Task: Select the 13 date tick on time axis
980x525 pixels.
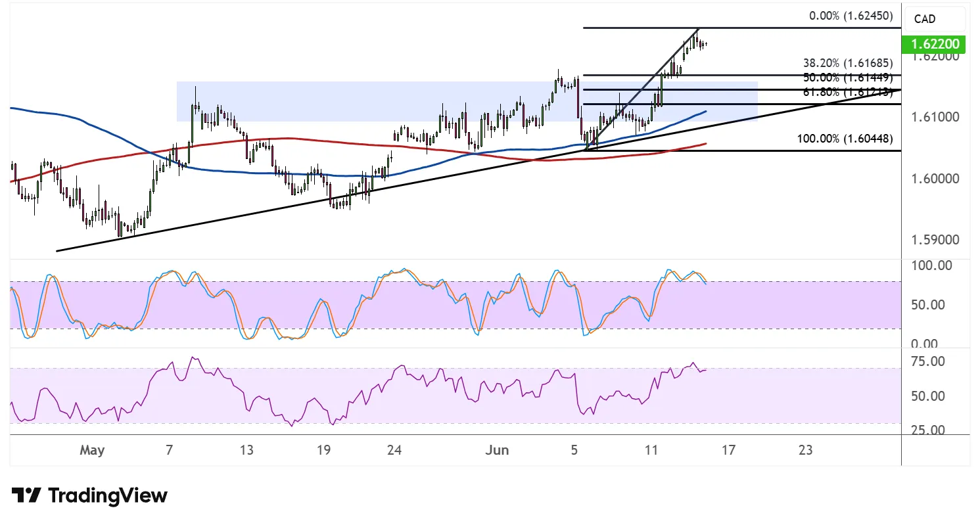Action: click(x=246, y=451)
